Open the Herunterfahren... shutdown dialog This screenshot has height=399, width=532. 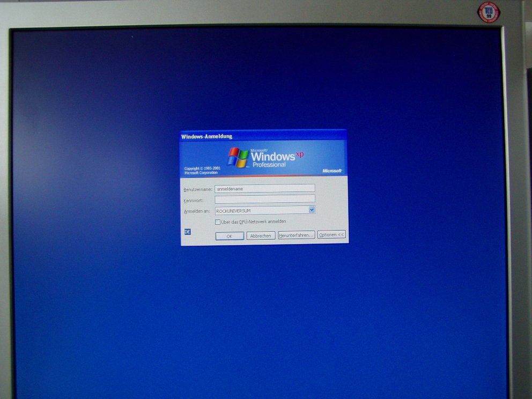point(296,235)
